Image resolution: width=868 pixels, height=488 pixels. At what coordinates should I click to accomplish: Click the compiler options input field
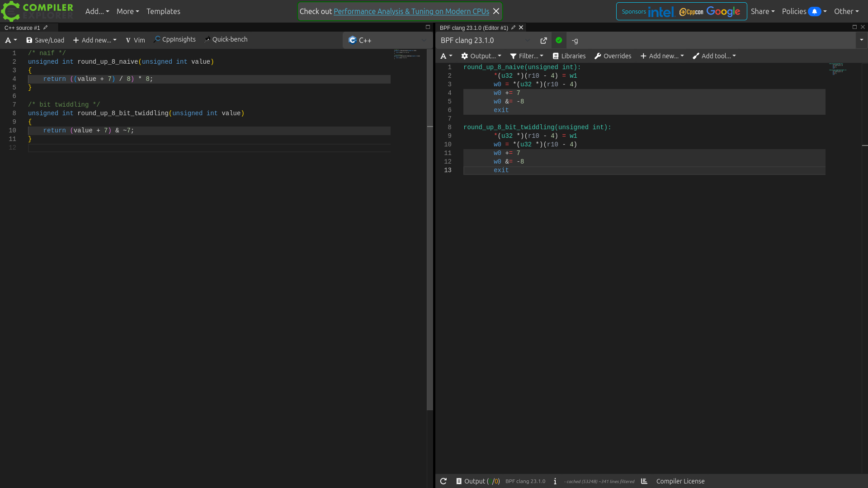(x=711, y=40)
